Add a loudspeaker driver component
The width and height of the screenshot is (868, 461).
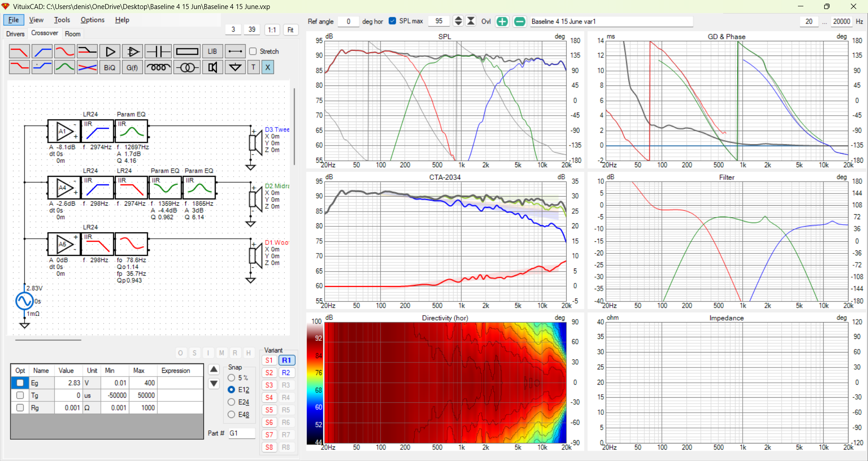[212, 67]
